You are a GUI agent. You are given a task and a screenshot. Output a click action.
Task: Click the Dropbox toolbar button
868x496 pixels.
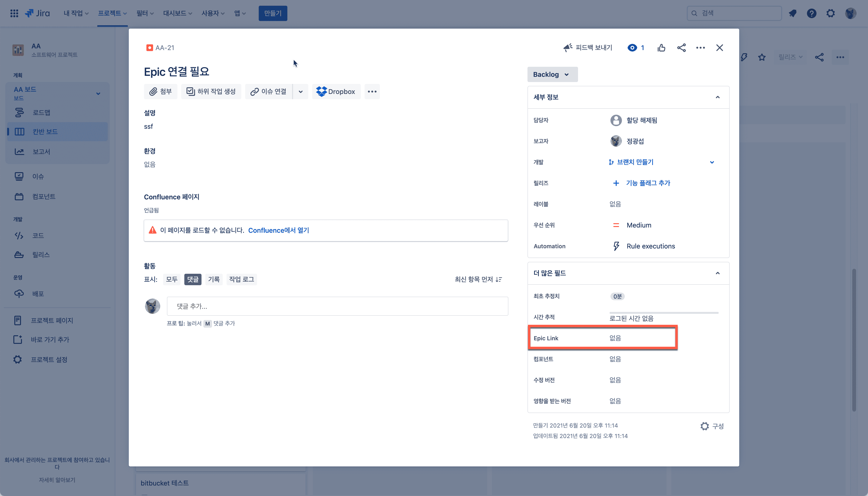336,92
